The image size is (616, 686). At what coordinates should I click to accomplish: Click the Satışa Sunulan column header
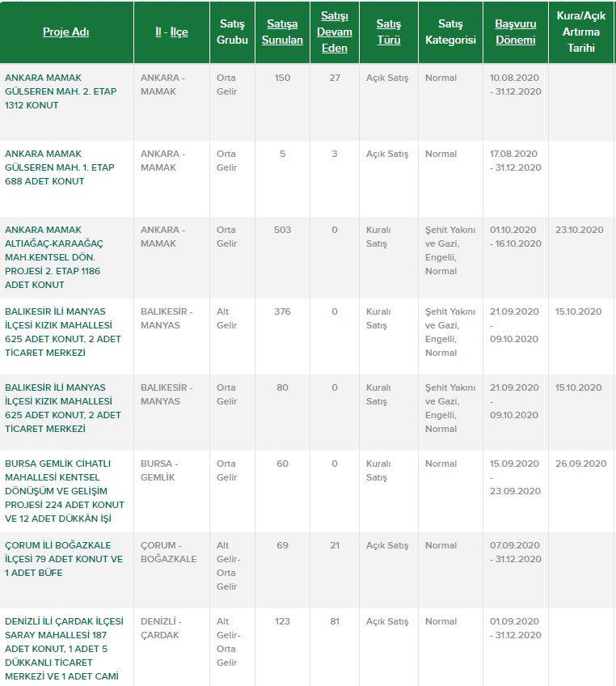click(x=282, y=32)
